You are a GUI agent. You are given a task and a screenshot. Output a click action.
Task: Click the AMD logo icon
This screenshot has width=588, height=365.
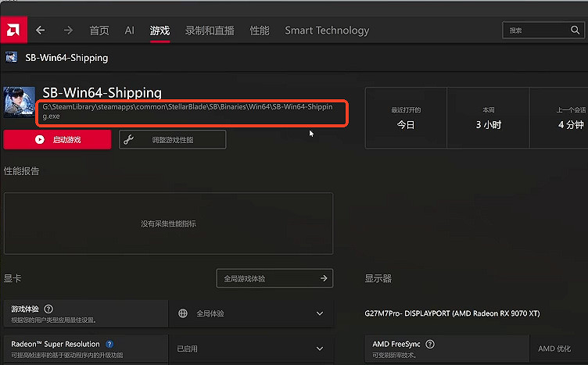[13, 30]
